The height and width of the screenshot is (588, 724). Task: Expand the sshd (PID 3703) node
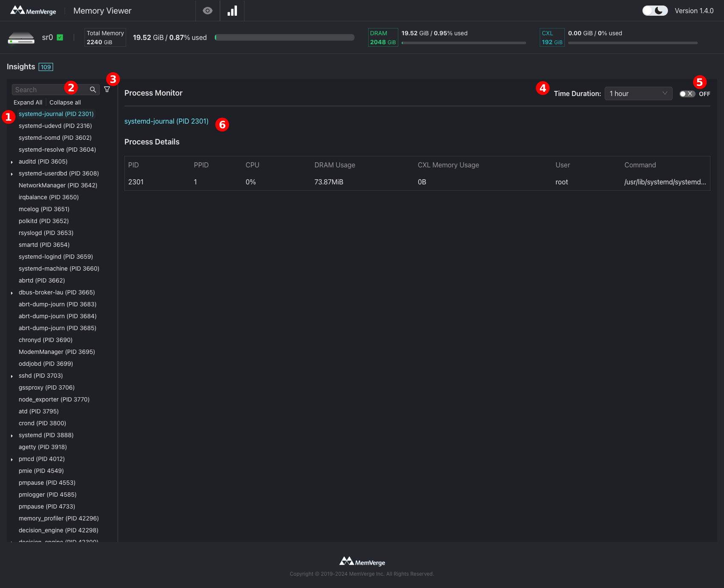click(x=12, y=376)
